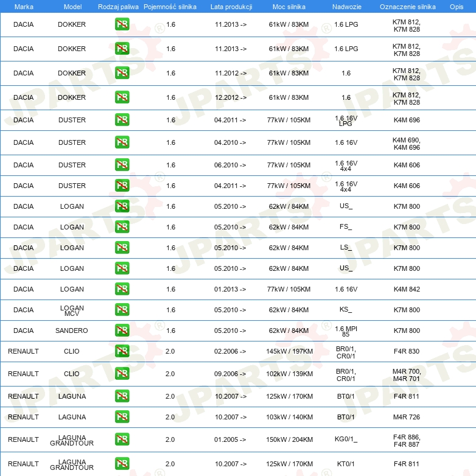Click the Nadwozie column header

347,7
